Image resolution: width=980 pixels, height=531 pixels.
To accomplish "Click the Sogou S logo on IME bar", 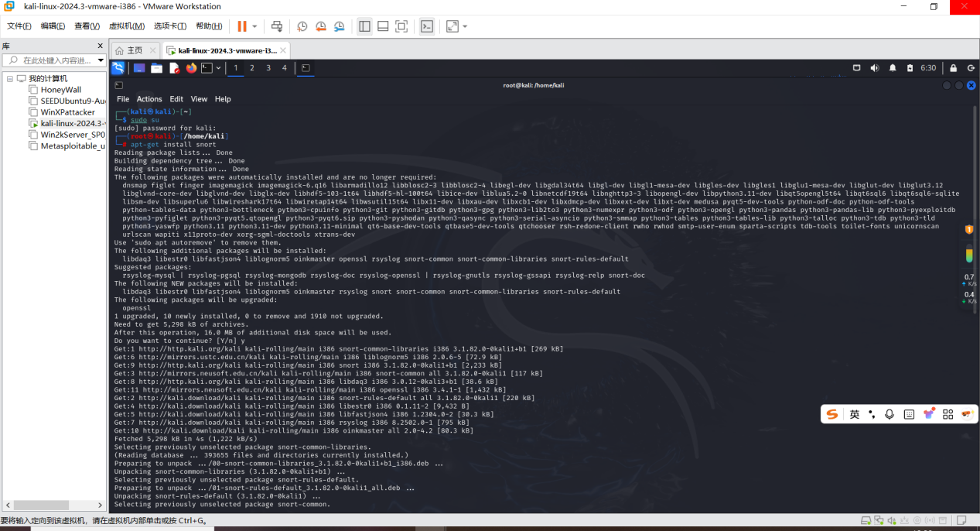I will 832,414.
